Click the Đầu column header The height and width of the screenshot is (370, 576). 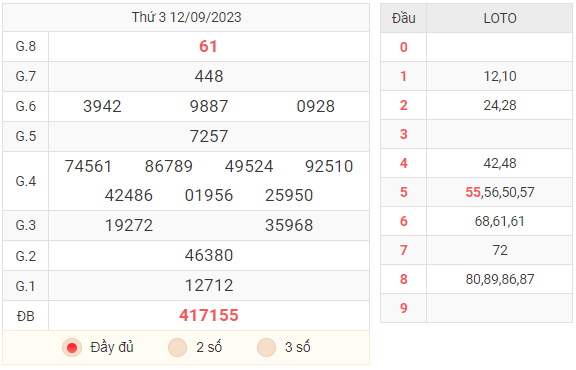403,18
